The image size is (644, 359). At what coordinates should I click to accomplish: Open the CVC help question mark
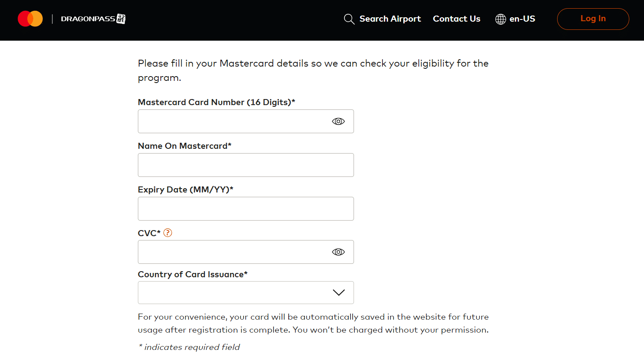(168, 233)
